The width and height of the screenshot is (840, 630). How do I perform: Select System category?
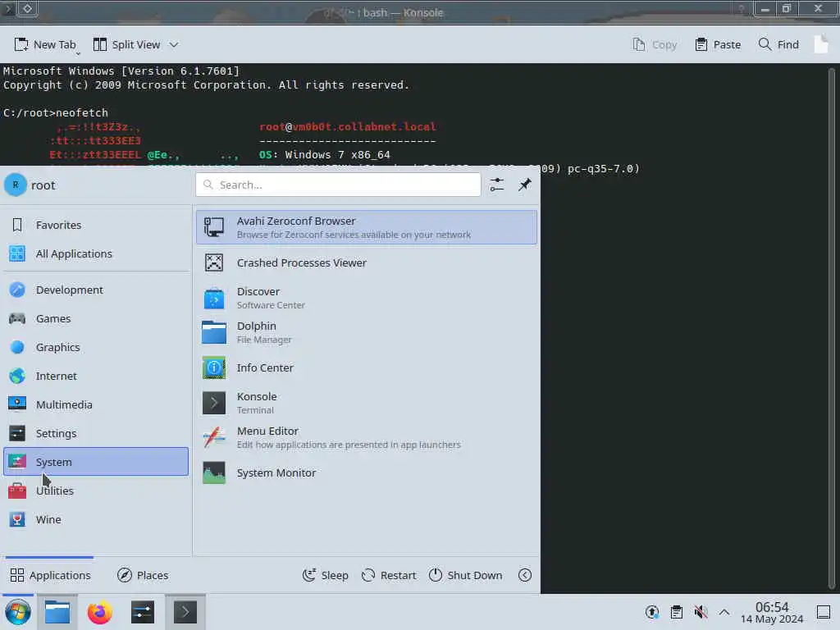coord(96,462)
